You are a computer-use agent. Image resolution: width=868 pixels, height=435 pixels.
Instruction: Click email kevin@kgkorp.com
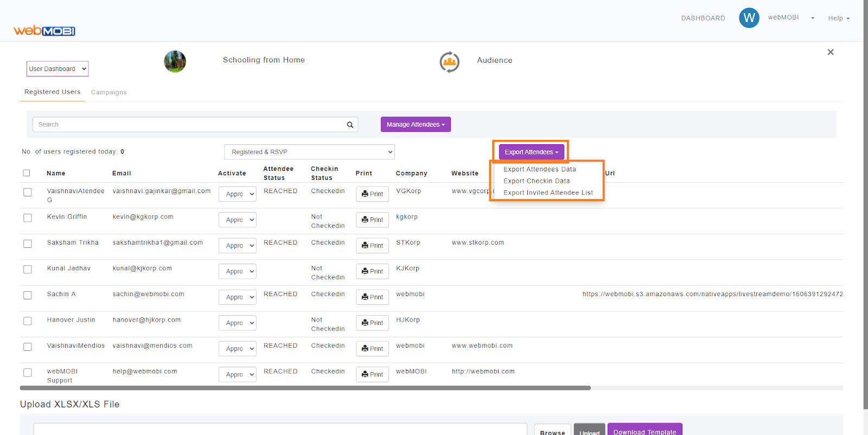click(x=143, y=217)
